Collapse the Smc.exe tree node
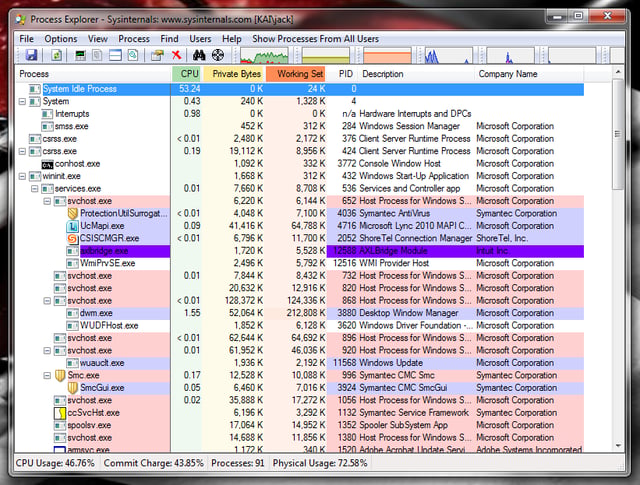 [47, 376]
